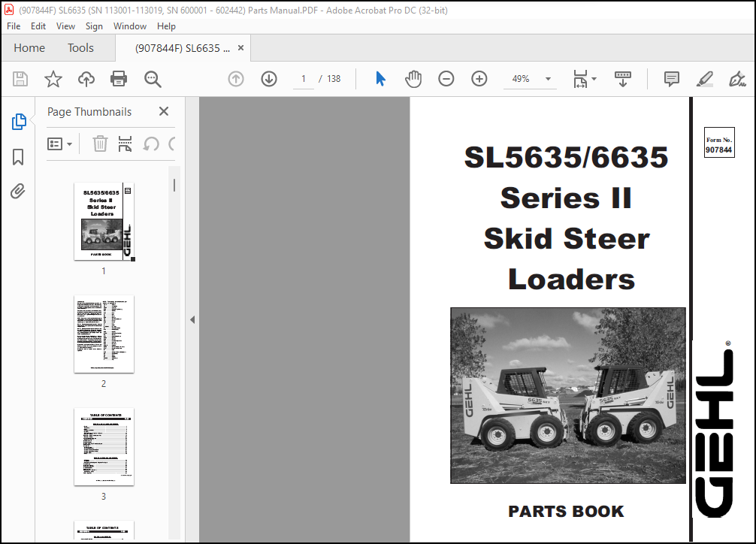This screenshot has width=756, height=544.
Task: Activate the hand pan tool
Action: [x=413, y=79]
